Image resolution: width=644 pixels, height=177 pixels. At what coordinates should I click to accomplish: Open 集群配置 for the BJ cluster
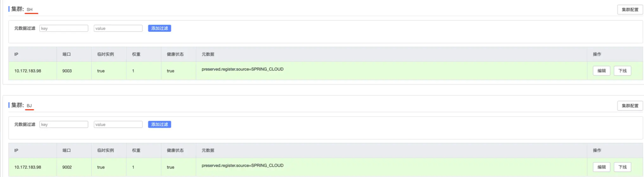pos(629,106)
